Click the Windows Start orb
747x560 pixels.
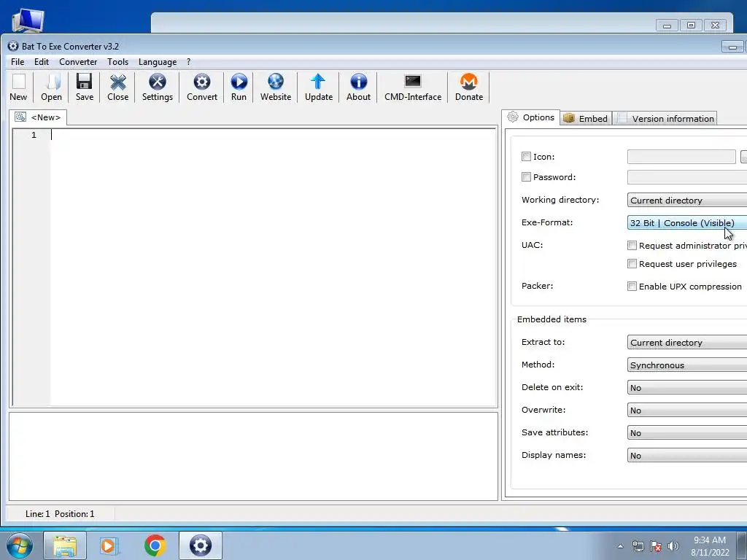pyautogui.click(x=20, y=545)
